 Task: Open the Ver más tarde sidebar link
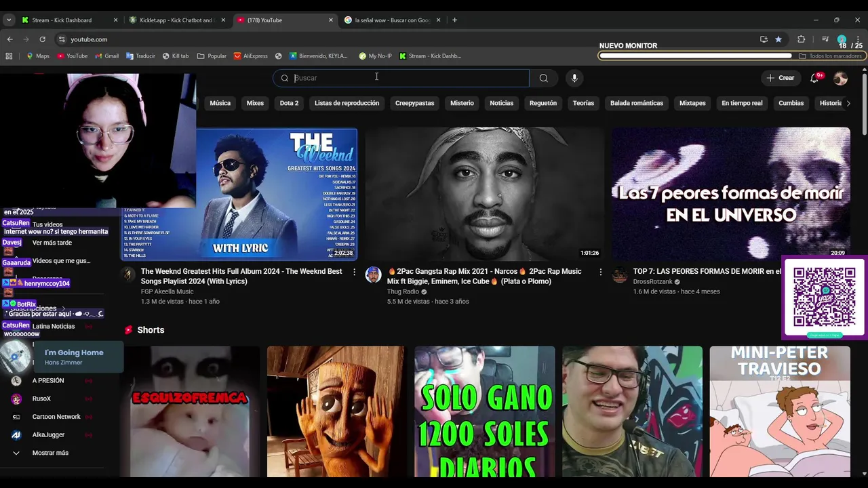tap(52, 243)
